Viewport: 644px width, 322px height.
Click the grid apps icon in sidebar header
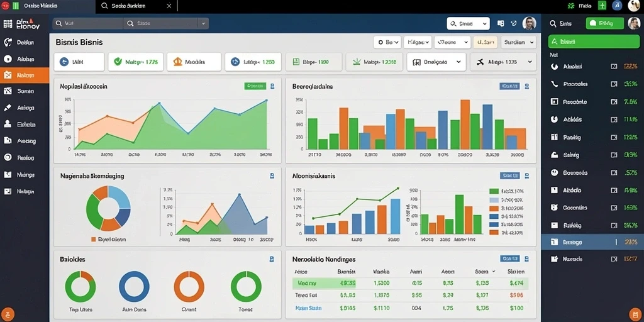pyautogui.click(x=8, y=24)
